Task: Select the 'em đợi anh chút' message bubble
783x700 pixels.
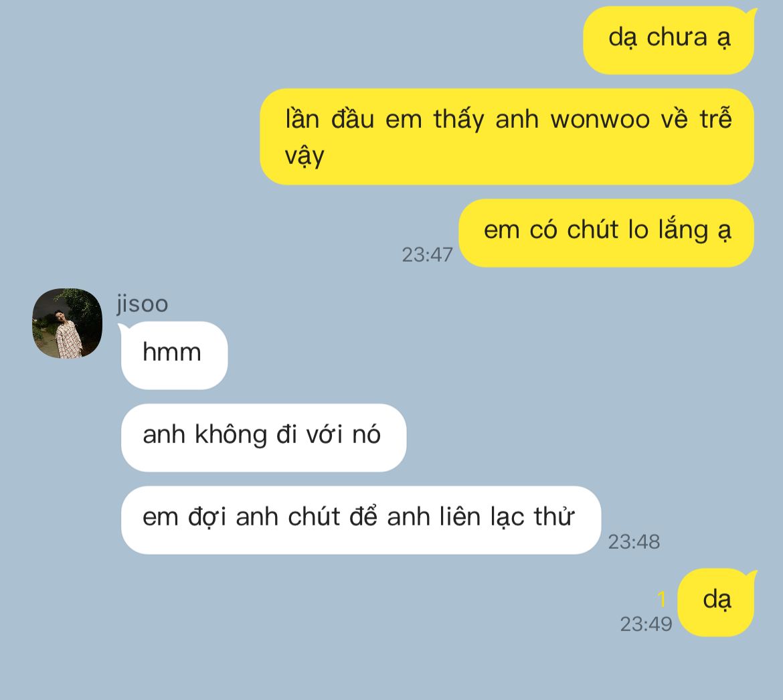Action: point(361,520)
